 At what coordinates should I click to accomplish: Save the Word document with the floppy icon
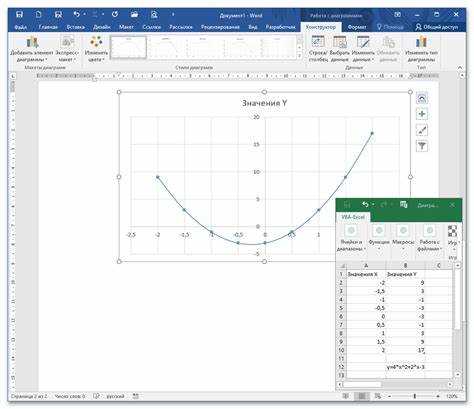pyautogui.click(x=20, y=14)
